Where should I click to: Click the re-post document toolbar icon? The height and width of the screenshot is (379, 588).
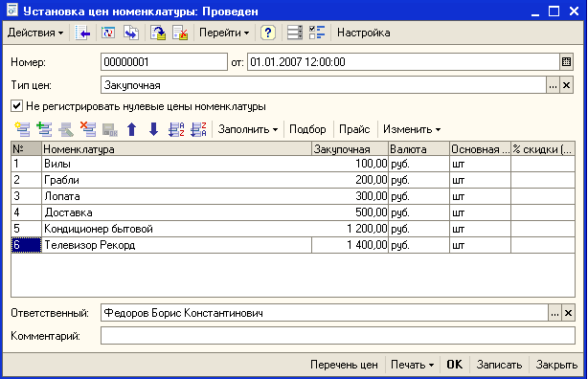107,33
